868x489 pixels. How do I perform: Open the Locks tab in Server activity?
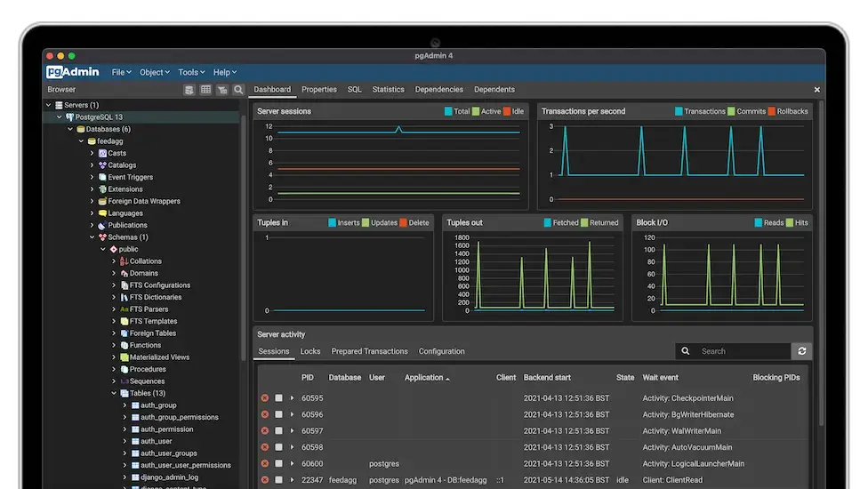pyautogui.click(x=310, y=351)
